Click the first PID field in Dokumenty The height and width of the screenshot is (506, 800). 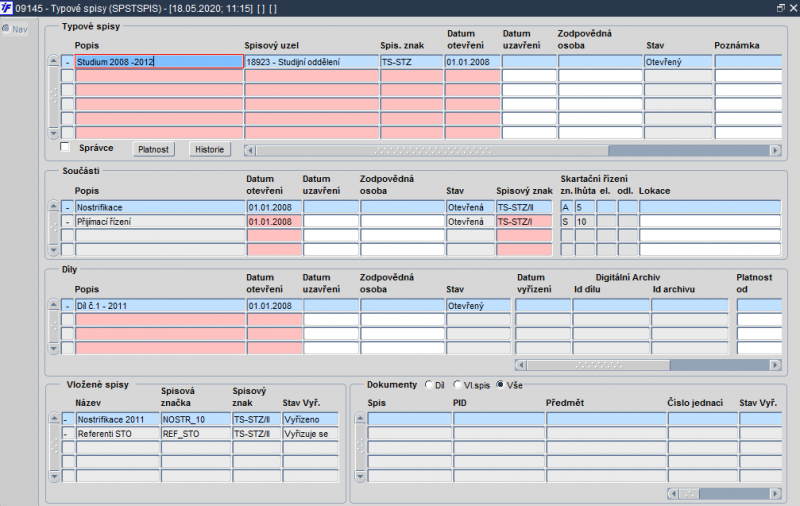pyautogui.click(x=499, y=419)
